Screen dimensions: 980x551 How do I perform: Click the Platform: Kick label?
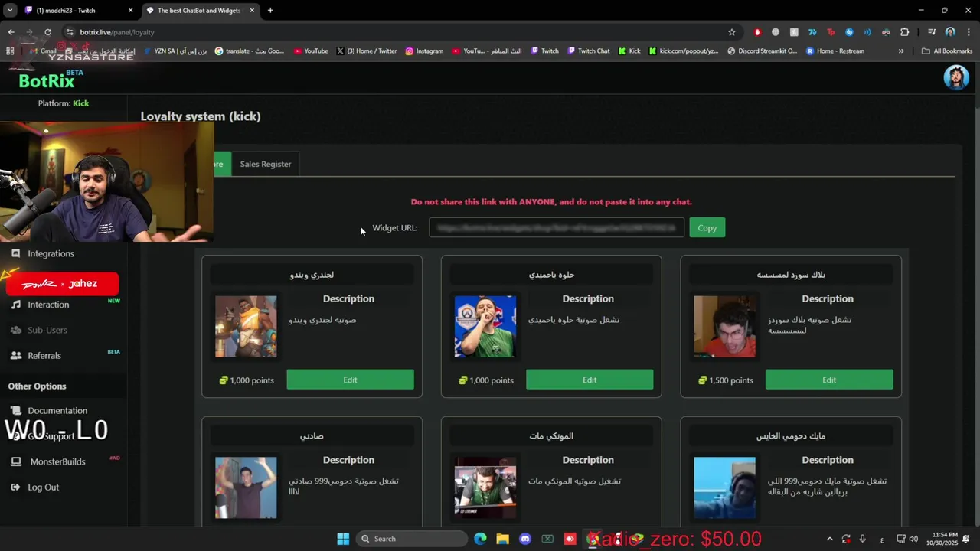[64, 103]
